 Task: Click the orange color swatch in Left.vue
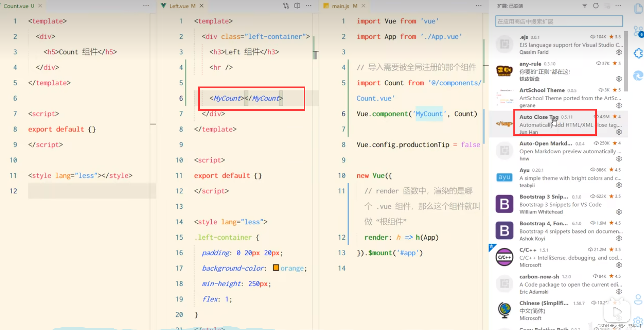pyautogui.click(x=276, y=268)
